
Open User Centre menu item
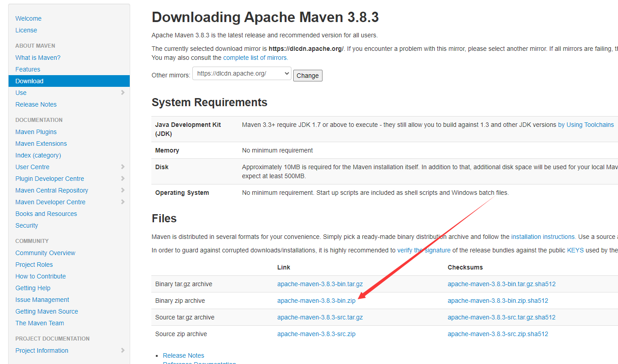tap(32, 167)
